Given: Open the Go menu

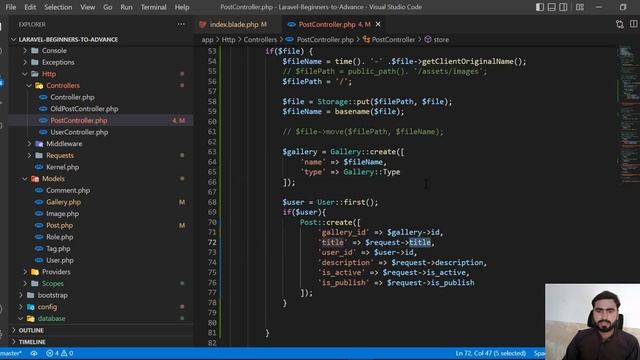Looking at the screenshot, I should [x=107, y=7].
